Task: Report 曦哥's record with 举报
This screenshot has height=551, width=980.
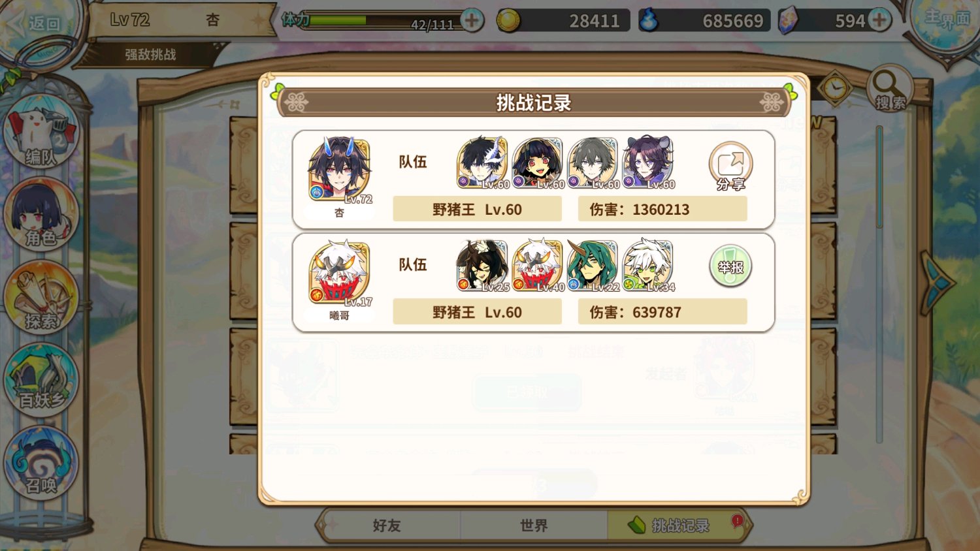Action: pyautogui.click(x=730, y=266)
